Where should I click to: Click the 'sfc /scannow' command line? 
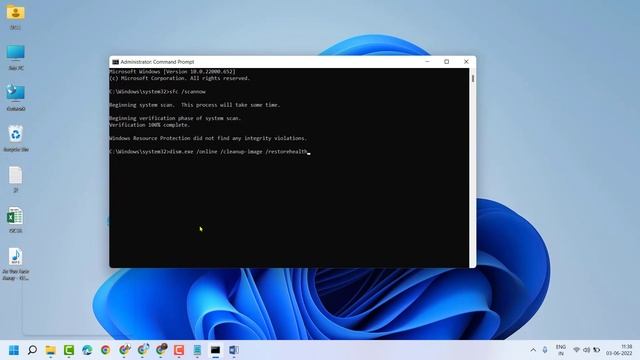(158, 92)
